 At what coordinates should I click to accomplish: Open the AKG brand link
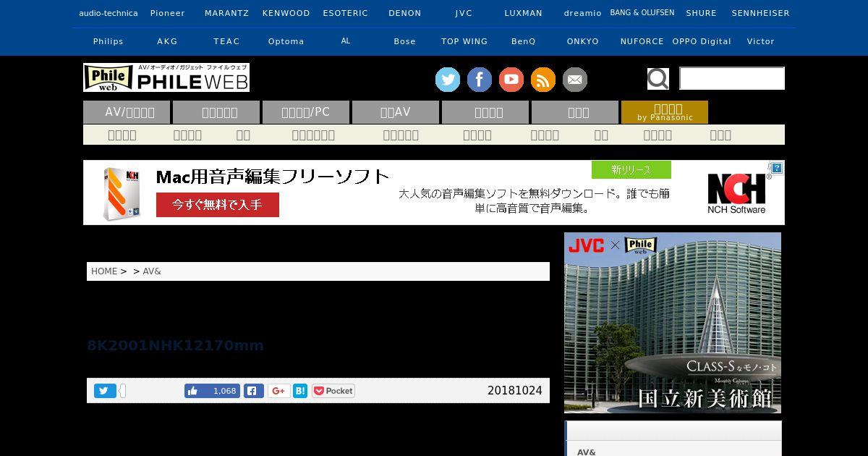(168, 41)
